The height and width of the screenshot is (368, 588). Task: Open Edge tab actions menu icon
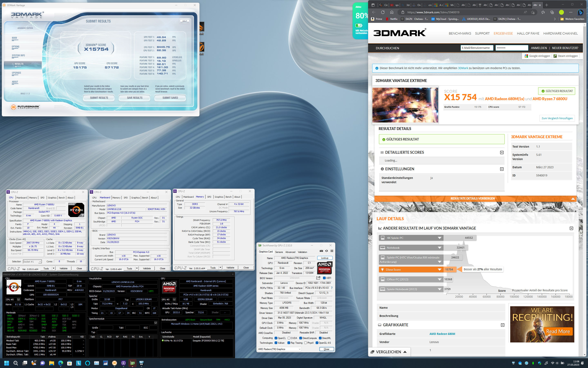tap(373, 5)
